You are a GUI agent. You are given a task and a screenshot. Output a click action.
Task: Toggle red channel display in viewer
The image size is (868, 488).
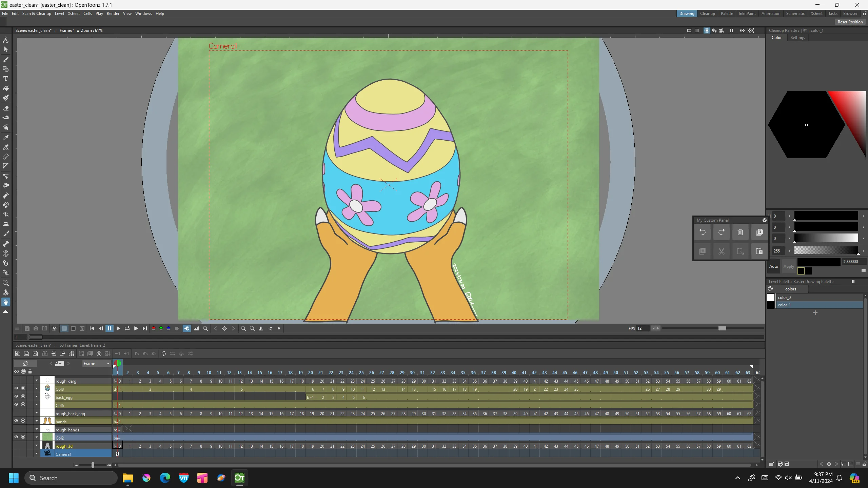154,328
